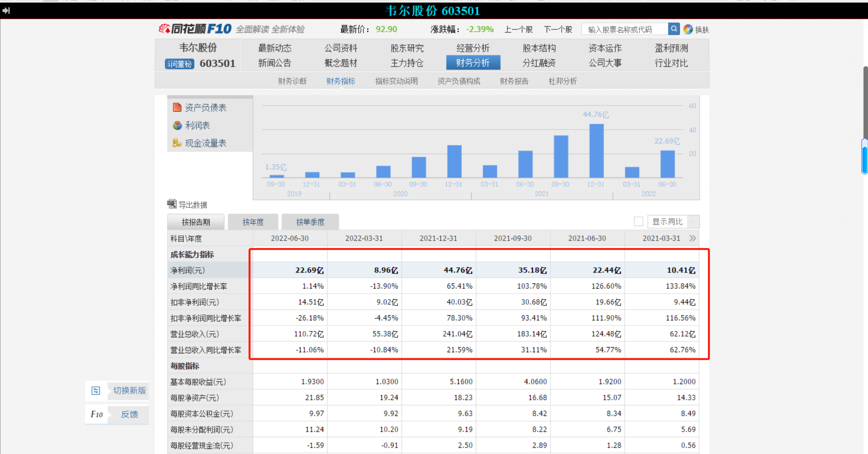Switch to the 指标变动说明 sub-tab

click(396, 81)
